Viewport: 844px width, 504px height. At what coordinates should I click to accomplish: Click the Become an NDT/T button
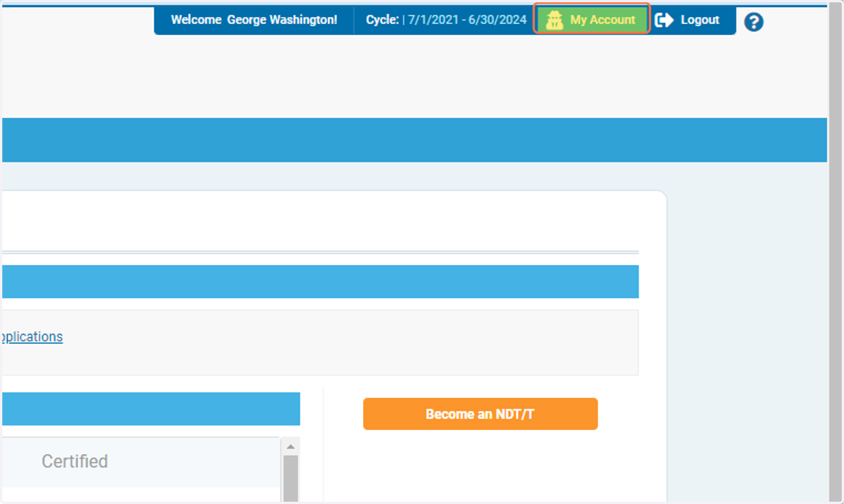(480, 414)
